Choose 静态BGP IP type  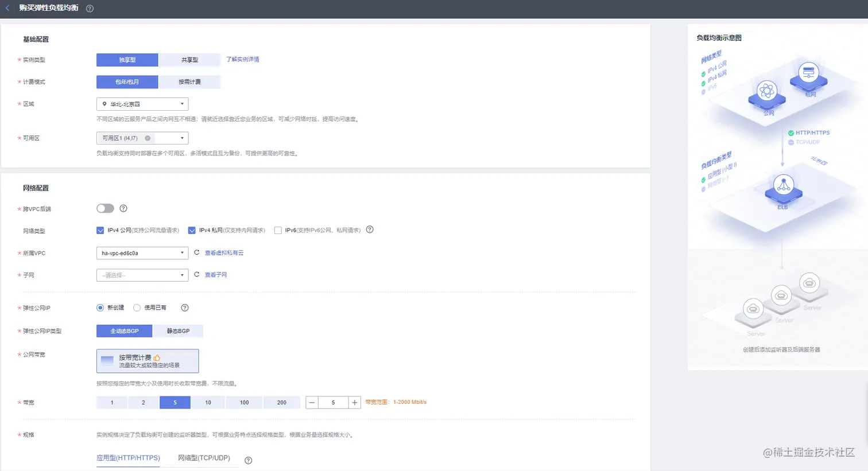[178, 331]
